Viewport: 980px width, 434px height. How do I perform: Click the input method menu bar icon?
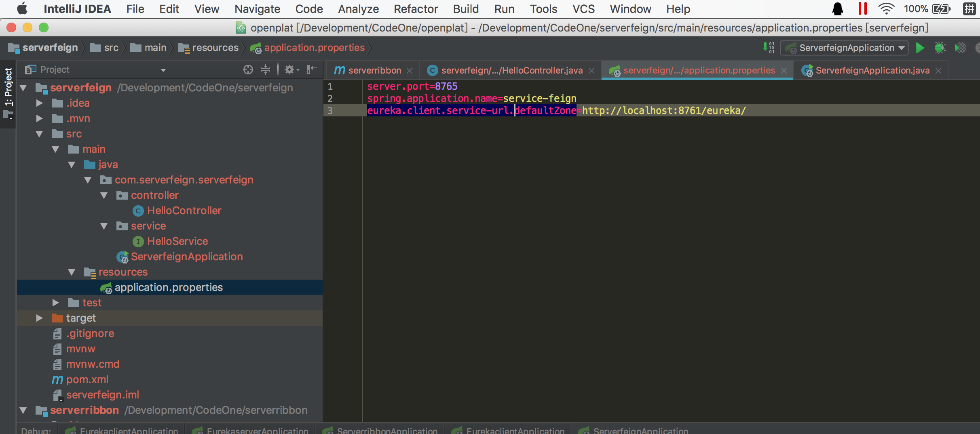[x=969, y=8]
